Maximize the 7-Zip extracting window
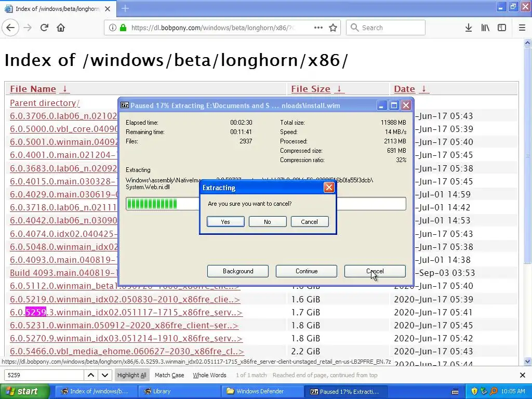This screenshot has height=399, width=532. tap(394, 105)
